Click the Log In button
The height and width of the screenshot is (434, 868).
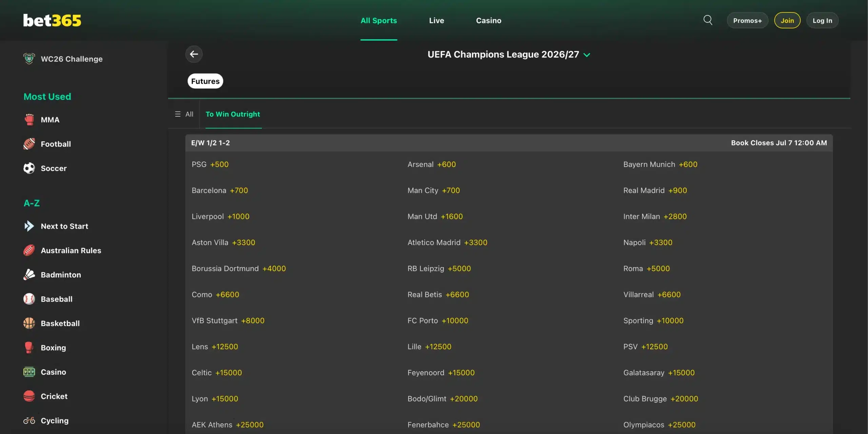click(822, 20)
